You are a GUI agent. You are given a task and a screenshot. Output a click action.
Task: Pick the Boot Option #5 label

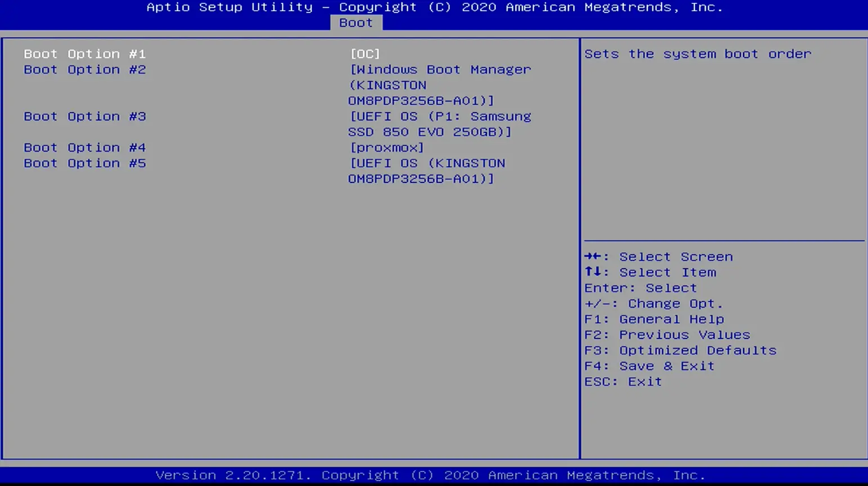coord(84,163)
